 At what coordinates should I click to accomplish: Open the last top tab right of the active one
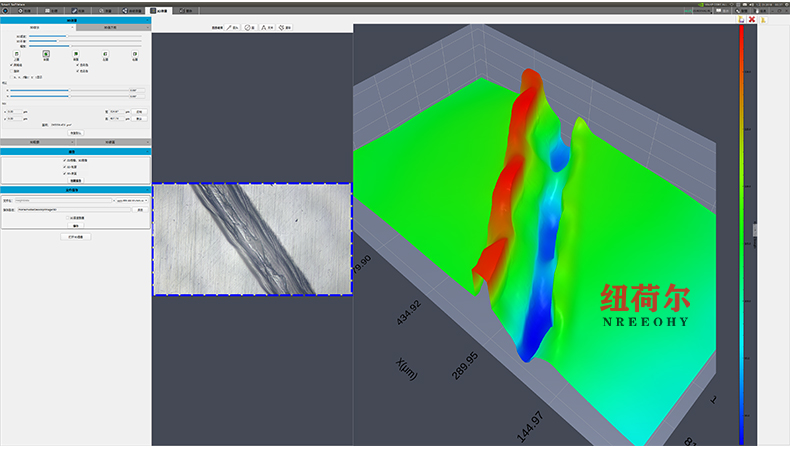tap(185, 11)
